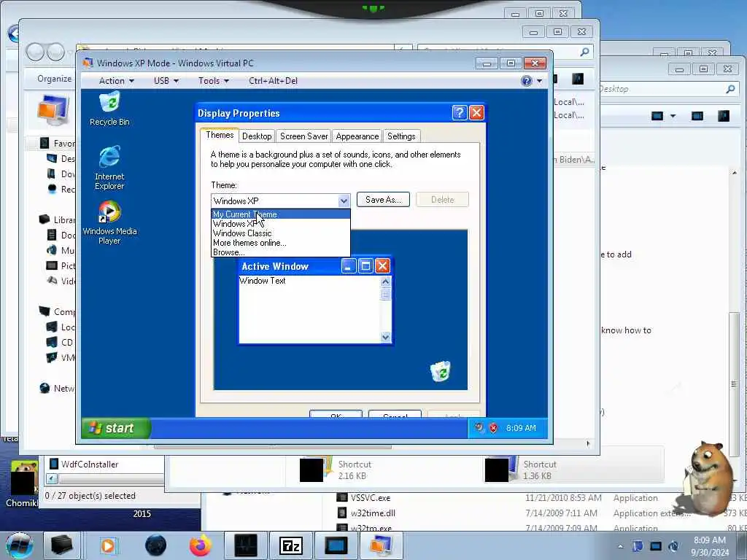747x560 pixels.
Task: Click the taskbar clock showing 8:09 AM
Action: (x=710, y=546)
